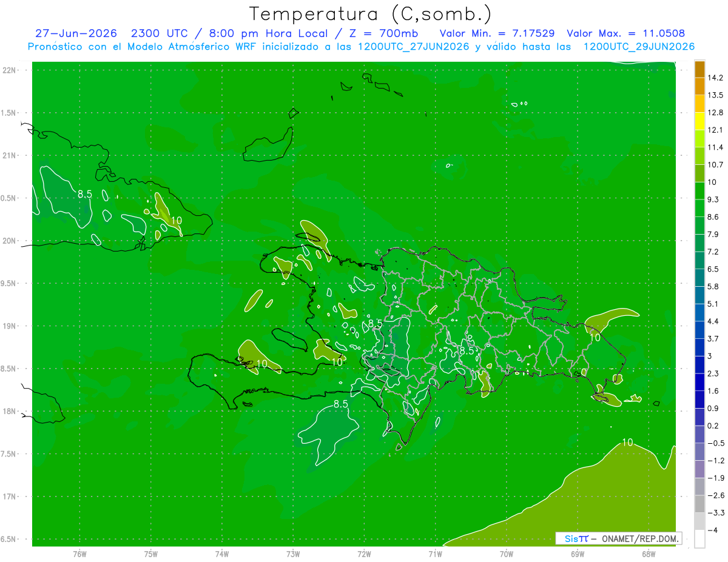
Task: Click the 12.8 legend value
Action: point(716,113)
